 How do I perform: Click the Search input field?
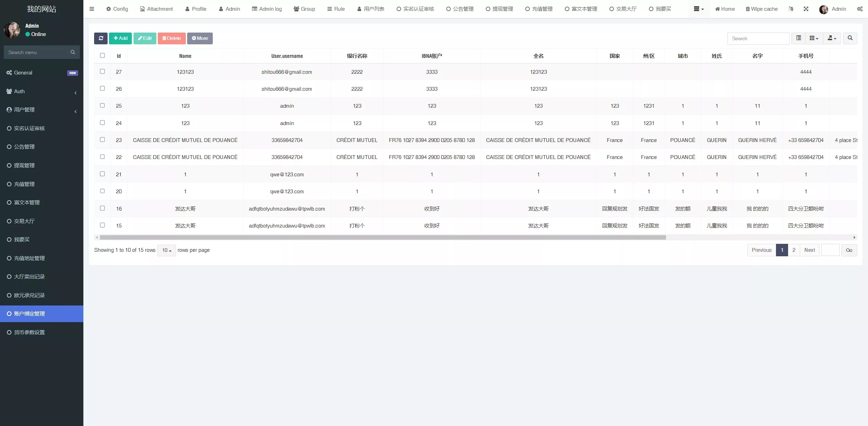tap(758, 38)
